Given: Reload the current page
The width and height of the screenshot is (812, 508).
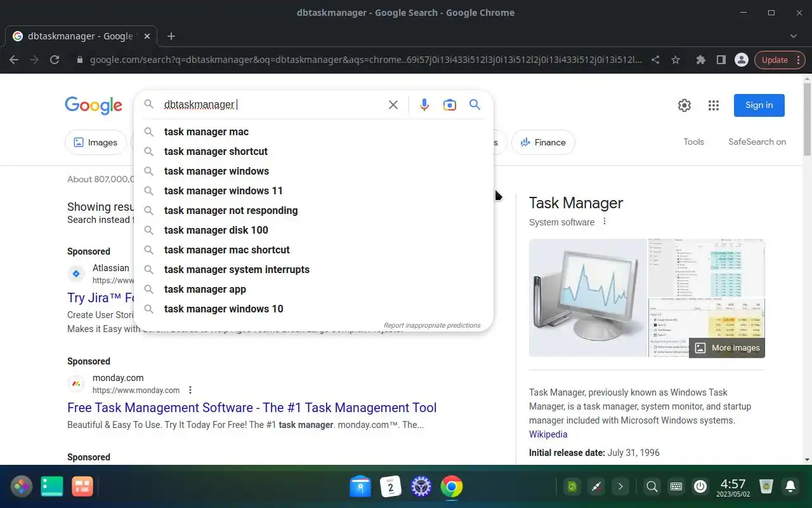Looking at the screenshot, I should (x=55, y=60).
